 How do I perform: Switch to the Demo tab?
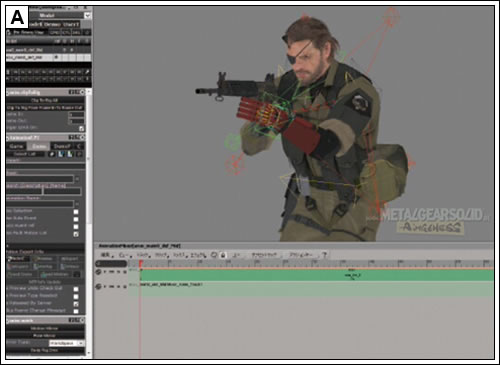pyautogui.click(x=39, y=146)
